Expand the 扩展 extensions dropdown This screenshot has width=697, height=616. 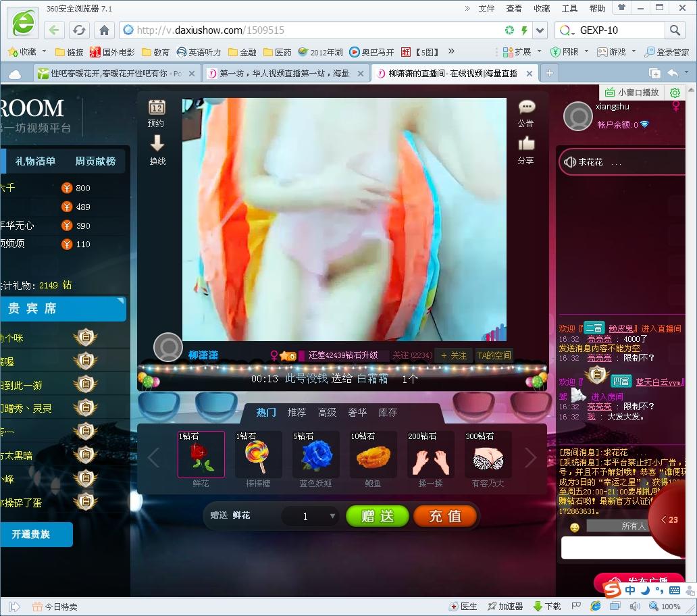[539, 51]
